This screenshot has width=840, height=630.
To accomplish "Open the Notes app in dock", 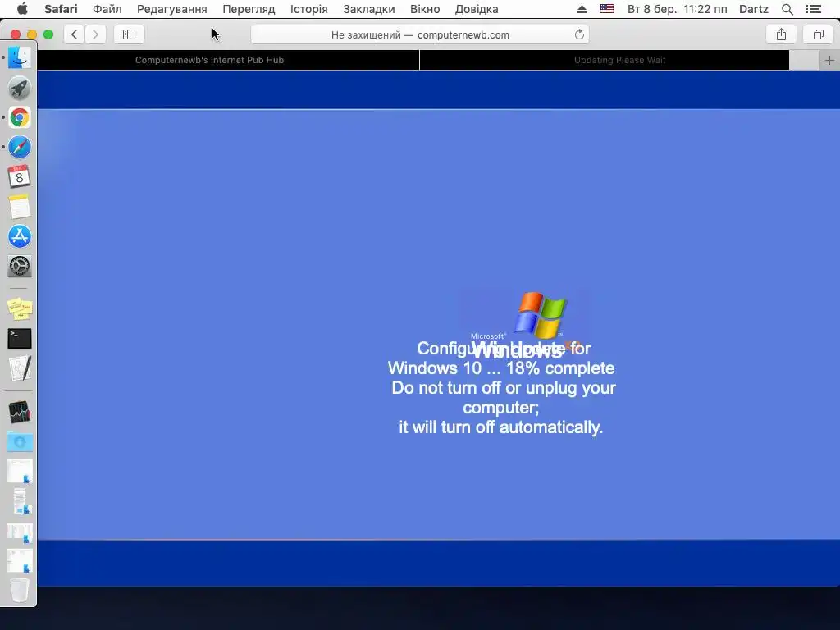I will (x=20, y=206).
